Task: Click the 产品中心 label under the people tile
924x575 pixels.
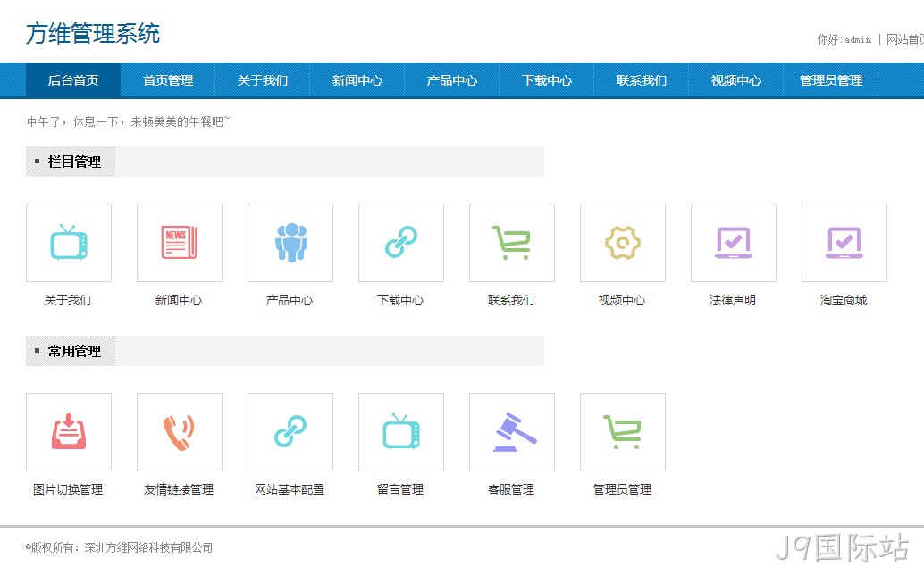Action: 290,300
